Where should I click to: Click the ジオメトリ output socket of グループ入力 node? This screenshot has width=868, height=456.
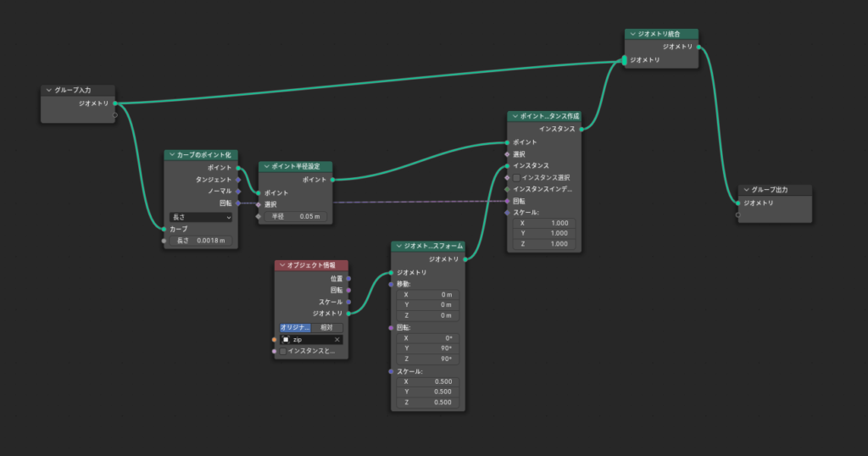click(x=115, y=103)
